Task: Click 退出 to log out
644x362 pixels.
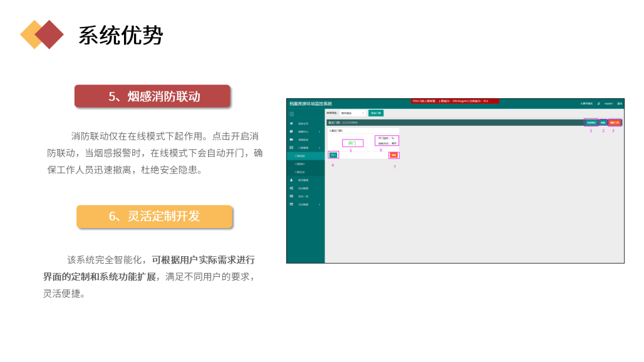Action: pos(620,103)
